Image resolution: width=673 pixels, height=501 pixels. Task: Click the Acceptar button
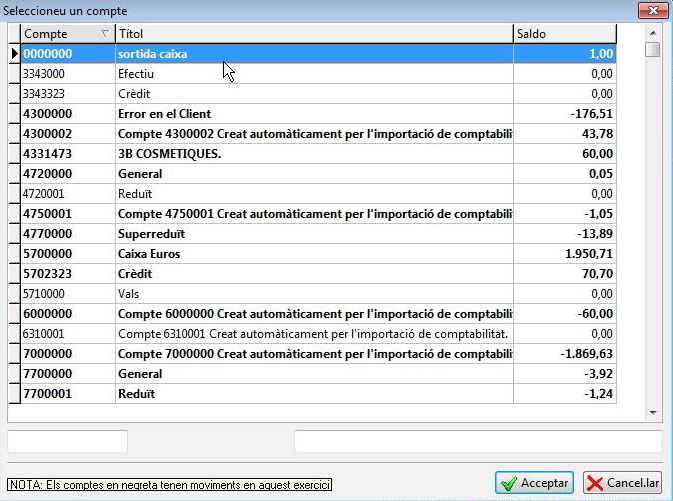(534, 483)
